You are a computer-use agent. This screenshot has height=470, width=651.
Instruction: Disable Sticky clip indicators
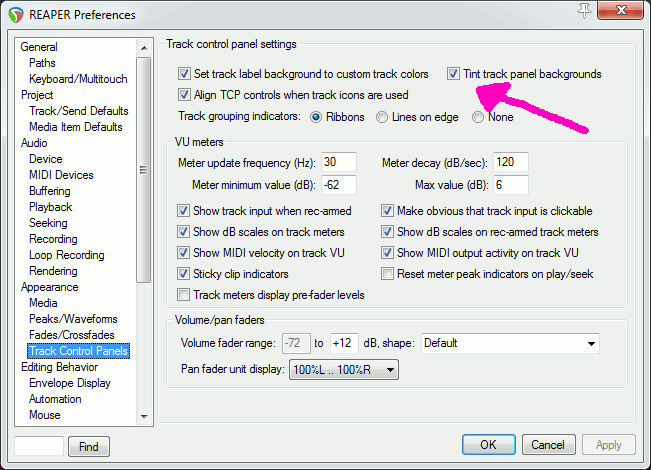pos(183,274)
